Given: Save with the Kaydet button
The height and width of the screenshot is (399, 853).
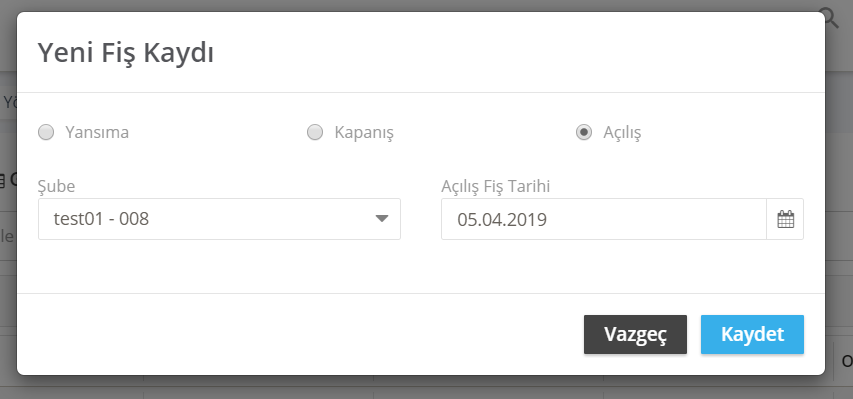Looking at the screenshot, I should click(x=752, y=334).
